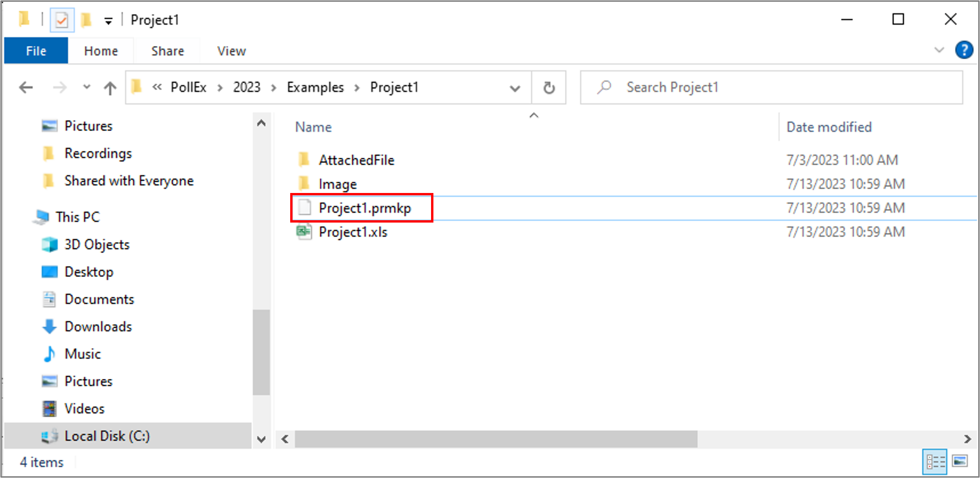Click the Refresh button beside address bar
This screenshot has width=980, height=478.
click(x=548, y=88)
